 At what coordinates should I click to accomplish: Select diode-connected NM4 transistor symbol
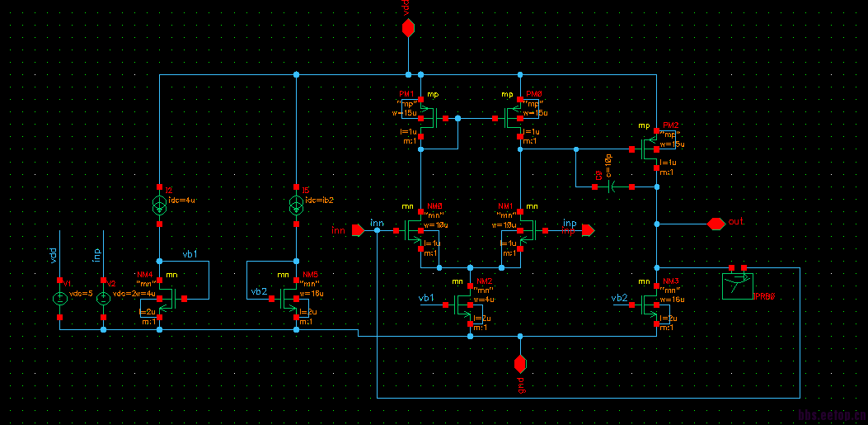[171, 299]
